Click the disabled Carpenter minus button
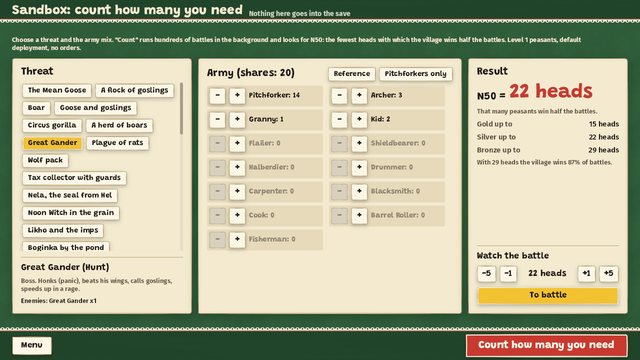640x360 pixels. pyautogui.click(x=218, y=191)
